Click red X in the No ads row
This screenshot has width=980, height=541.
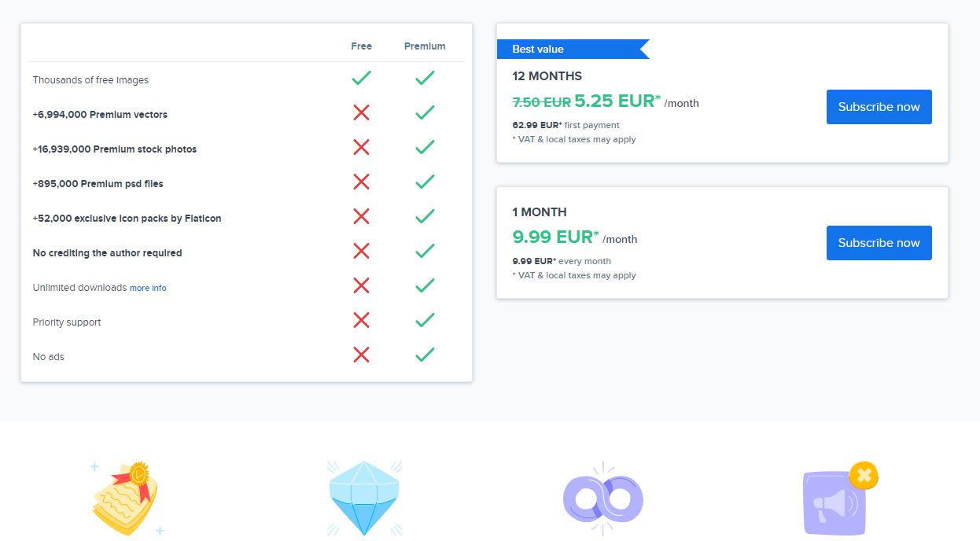point(361,355)
